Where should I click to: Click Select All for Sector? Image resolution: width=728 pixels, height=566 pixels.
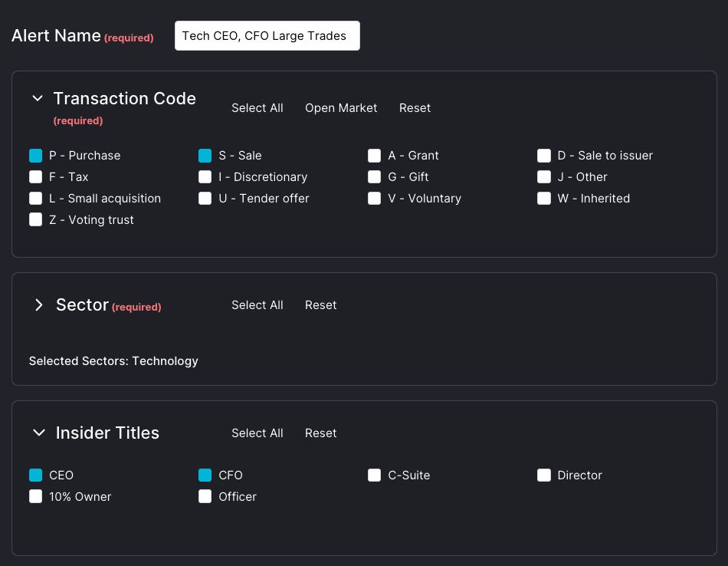(257, 304)
